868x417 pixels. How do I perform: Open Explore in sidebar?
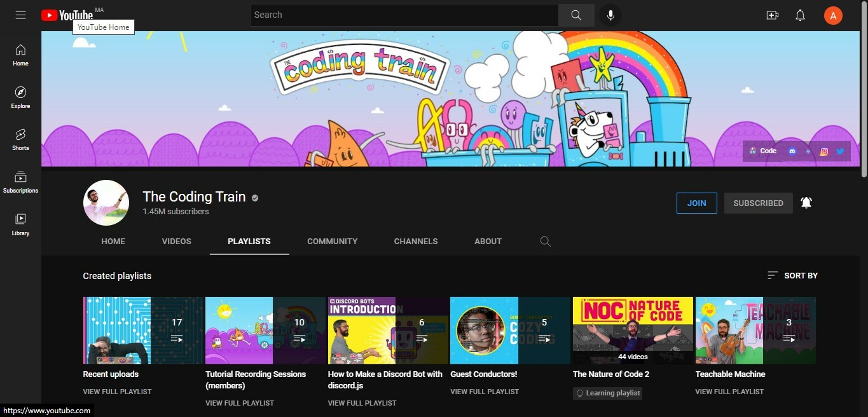[x=20, y=98]
